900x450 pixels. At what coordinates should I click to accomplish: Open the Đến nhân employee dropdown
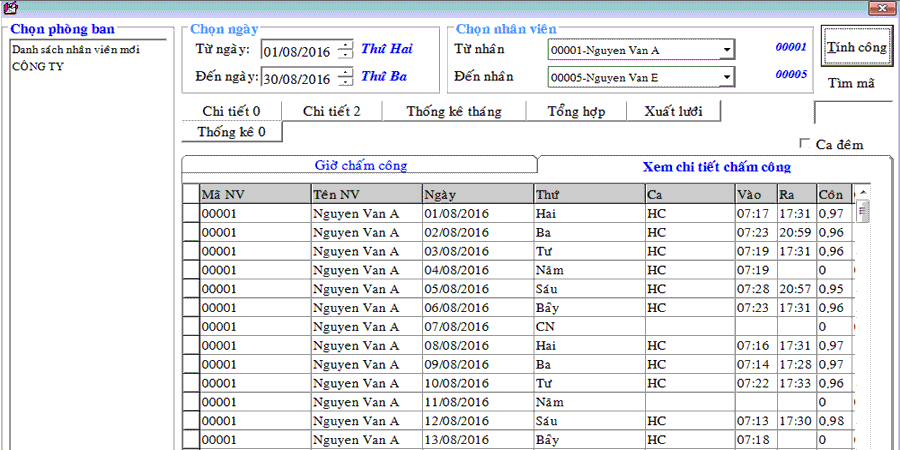point(728,76)
